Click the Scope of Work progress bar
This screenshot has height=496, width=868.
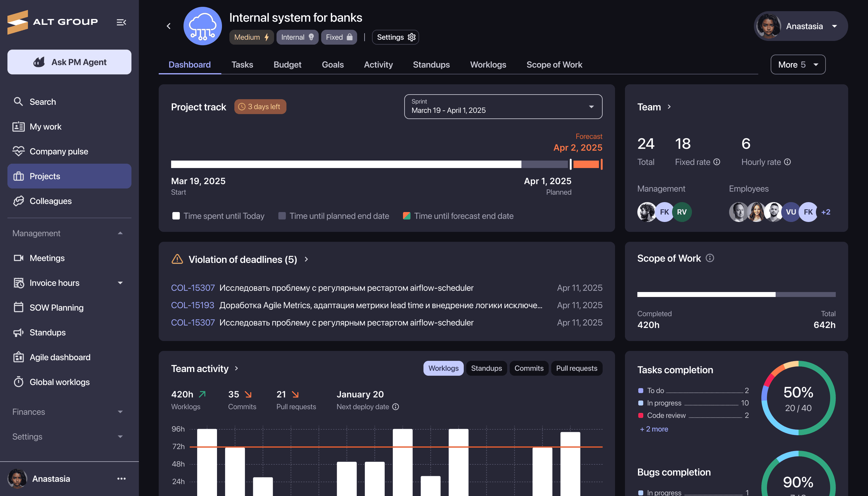[736, 294]
